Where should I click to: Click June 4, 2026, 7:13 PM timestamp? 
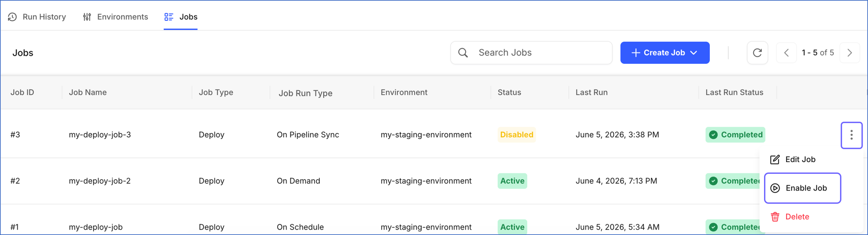(x=616, y=181)
